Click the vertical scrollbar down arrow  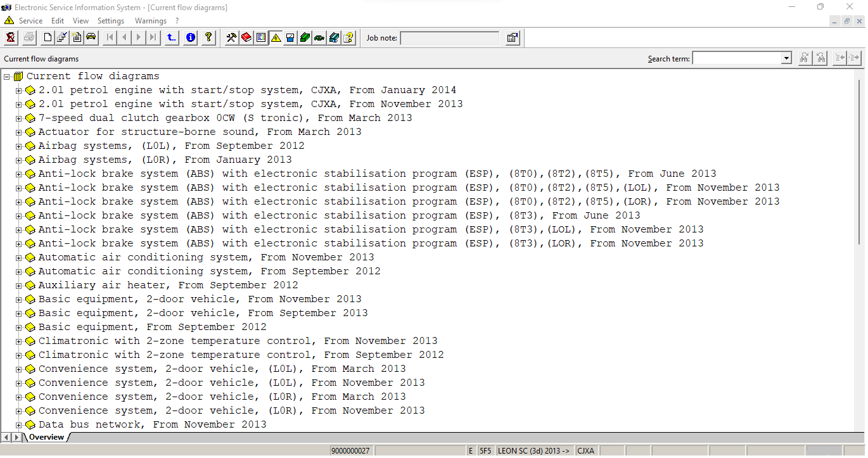pos(860,427)
